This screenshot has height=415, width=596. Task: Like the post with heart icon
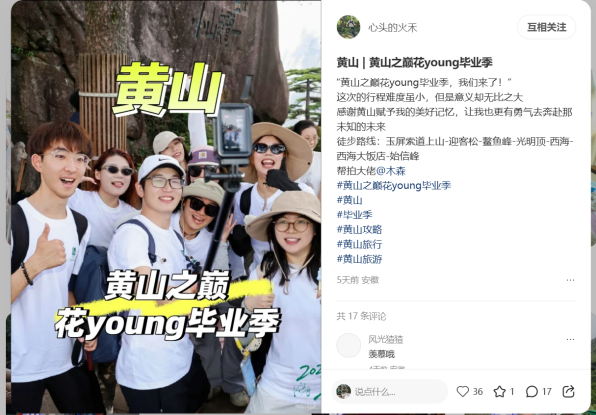click(x=463, y=391)
